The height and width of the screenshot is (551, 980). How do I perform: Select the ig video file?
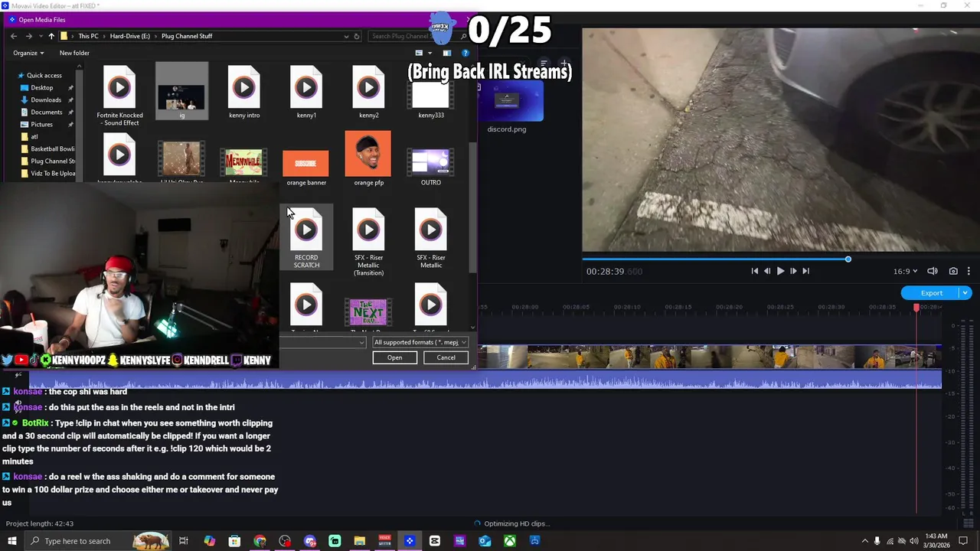181,92
